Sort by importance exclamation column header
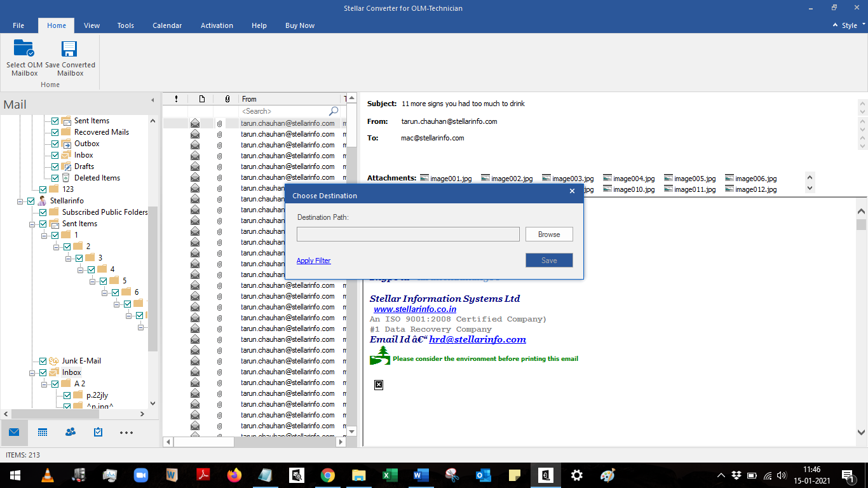The height and width of the screenshot is (488, 868). click(x=176, y=99)
